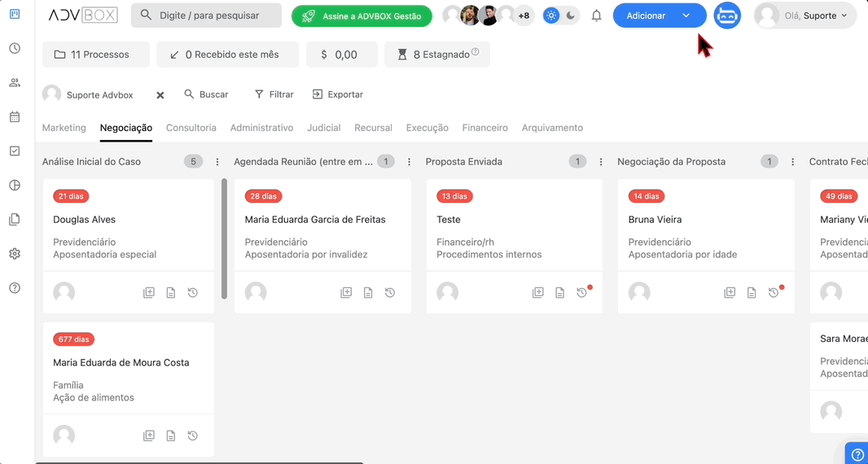Image resolution: width=868 pixels, height=464 pixels.
Task: Open Análise Inicial do Caso column menu
Action: click(217, 162)
